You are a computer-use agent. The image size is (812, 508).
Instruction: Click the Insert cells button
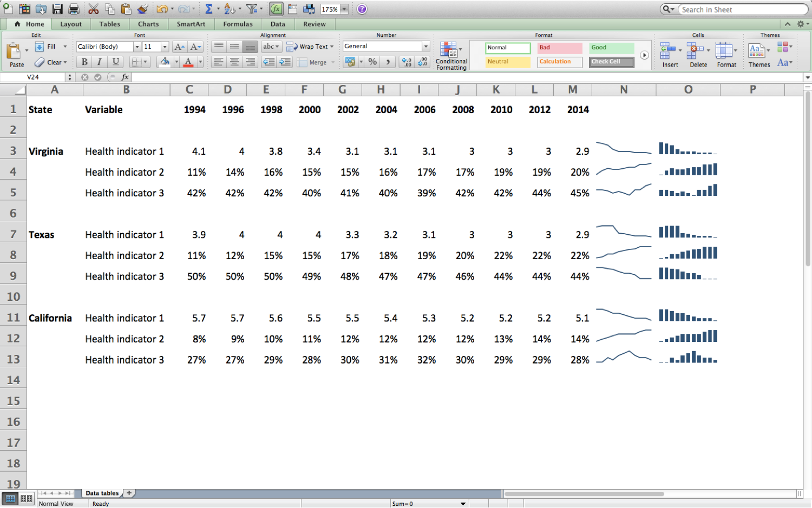point(670,56)
